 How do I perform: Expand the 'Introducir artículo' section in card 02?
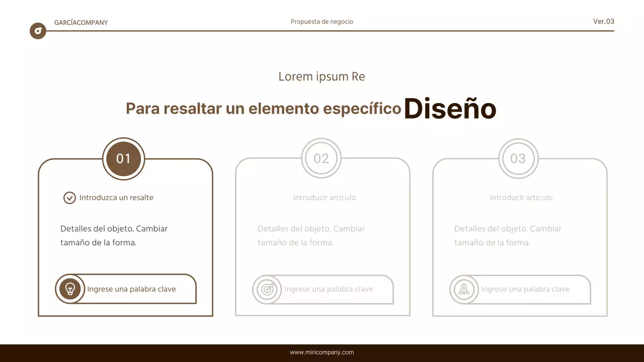(x=324, y=198)
